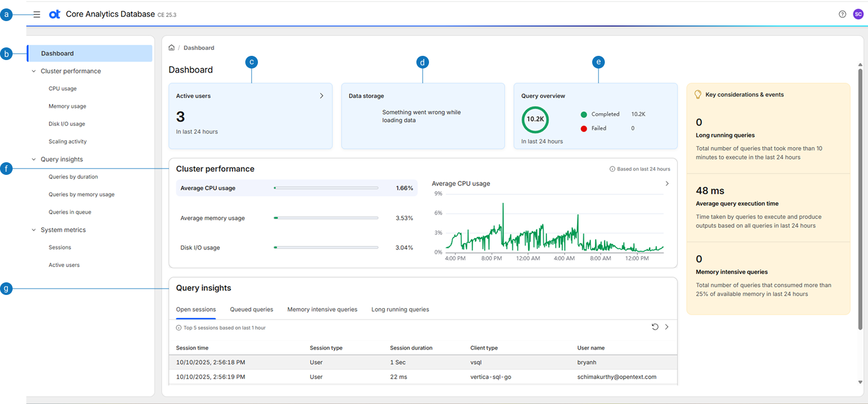Go to Queries by duration page
Image resolution: width=868 pixels, height=404 pixels.
[x=73, y=177]
